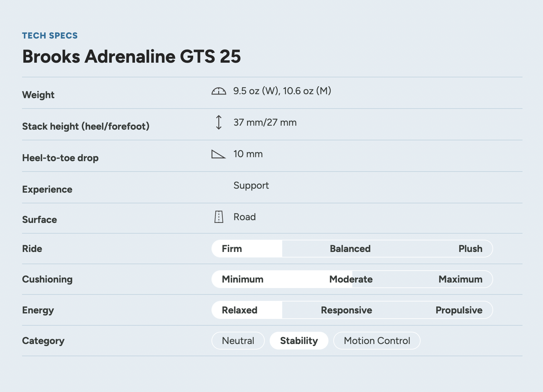The height and width of the screenshot is (392, 543).
Task: Click Minimum on the Cushioning scale
Action: tap(242, 279)
